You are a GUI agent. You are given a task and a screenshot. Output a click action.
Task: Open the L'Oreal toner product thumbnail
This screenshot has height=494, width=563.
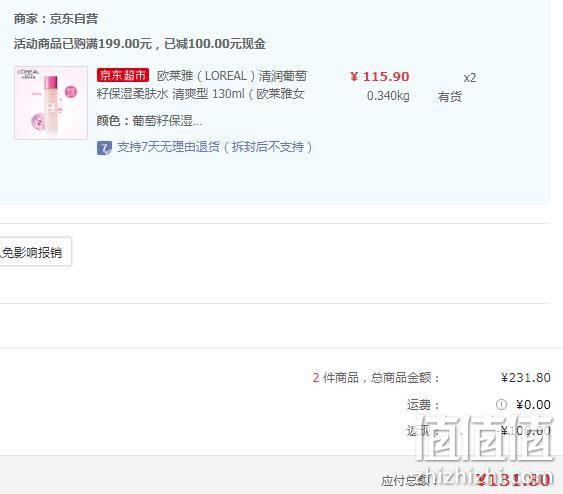pyautogui.click(x=51, y=103)
